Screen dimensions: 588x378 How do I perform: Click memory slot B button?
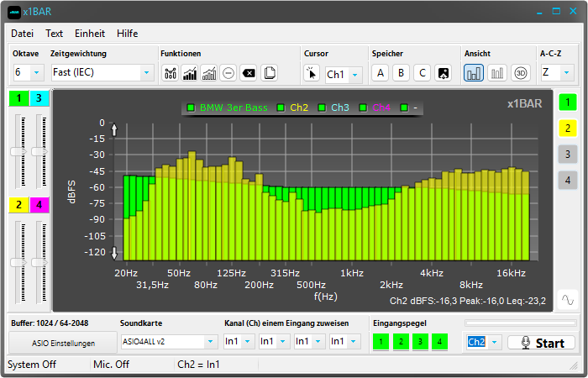pyautogui.click(x=402, y=73)
